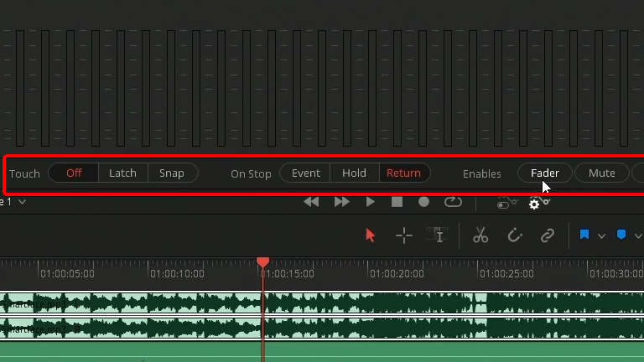Click the 01:00:05:00 ruler timecode
644x362 pixels.
tap(67, 274)
